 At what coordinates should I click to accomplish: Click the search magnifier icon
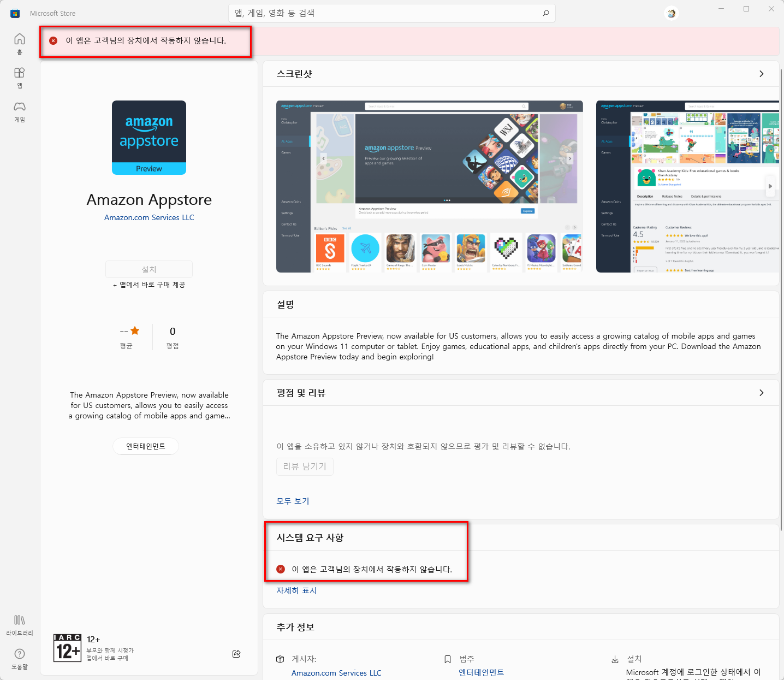[545, 13]
